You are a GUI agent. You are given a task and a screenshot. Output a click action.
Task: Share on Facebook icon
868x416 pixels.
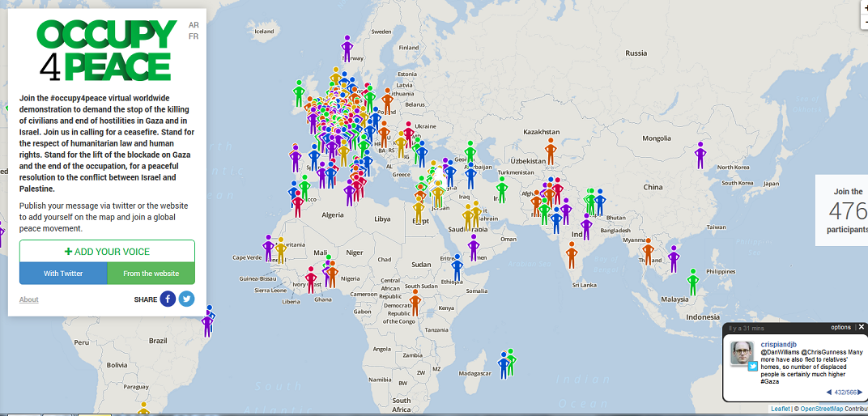[168, 299]
